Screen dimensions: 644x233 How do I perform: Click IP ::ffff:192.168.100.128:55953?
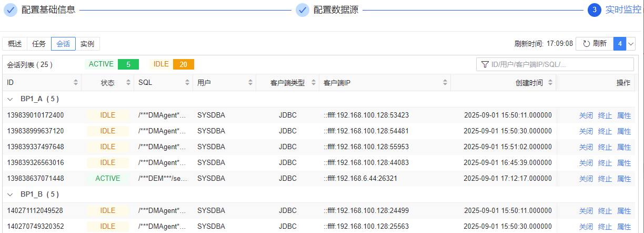(x=366, y=147)
